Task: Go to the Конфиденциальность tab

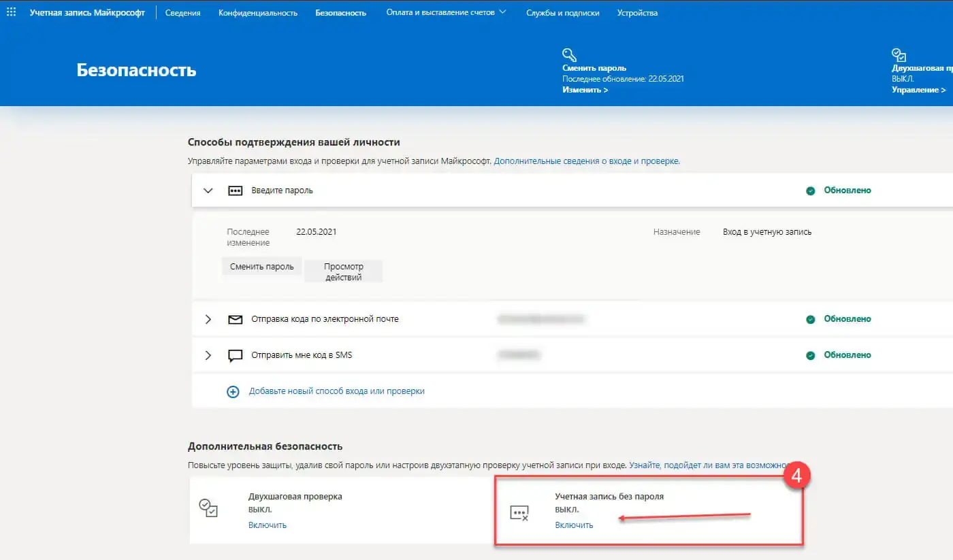Action: click(x=258, y=13)
